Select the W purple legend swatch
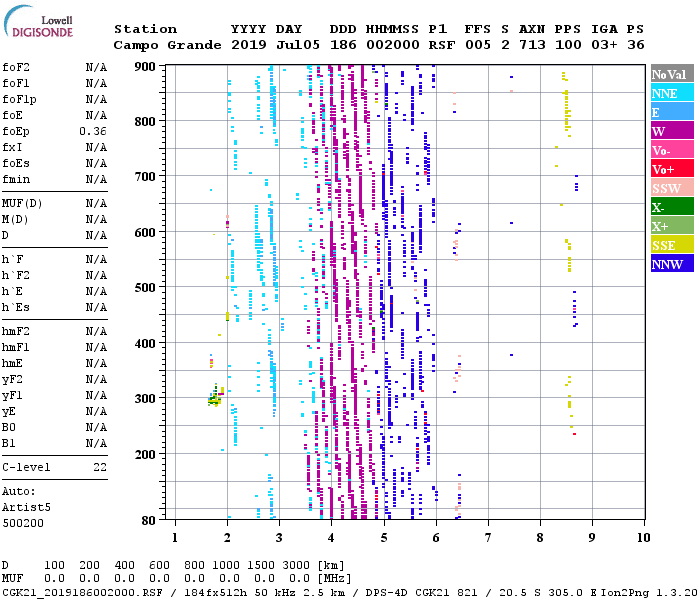Screen dimensions: 700x600 pyautogui.click(x=672, y=131)
